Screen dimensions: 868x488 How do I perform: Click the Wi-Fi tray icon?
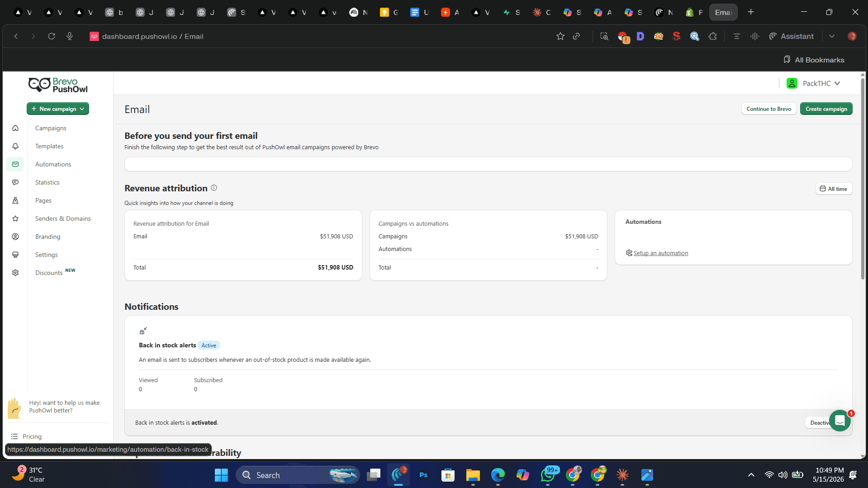769,475
